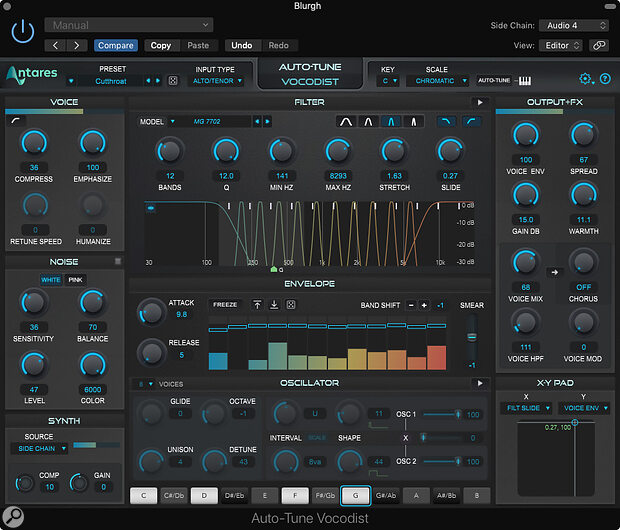Open the Cutthroat preset menu arrow
This screenshot has width=620, height=530.
pyautogui.click(x=71, y=81)
